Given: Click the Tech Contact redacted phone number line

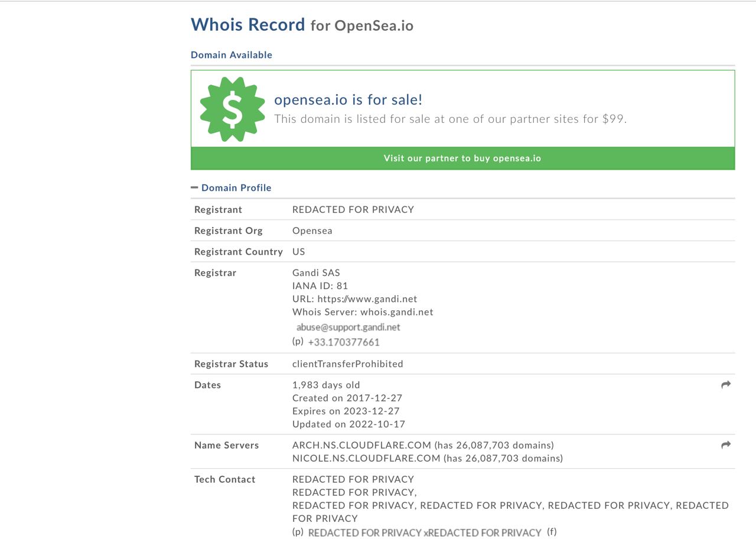Looking at the screenshot, I should click(425, 532).
